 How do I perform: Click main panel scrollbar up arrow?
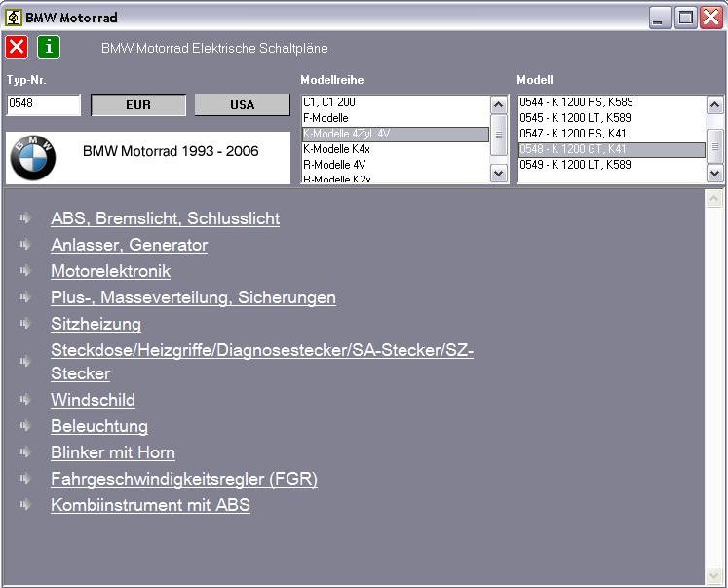(x=713, y=198)
